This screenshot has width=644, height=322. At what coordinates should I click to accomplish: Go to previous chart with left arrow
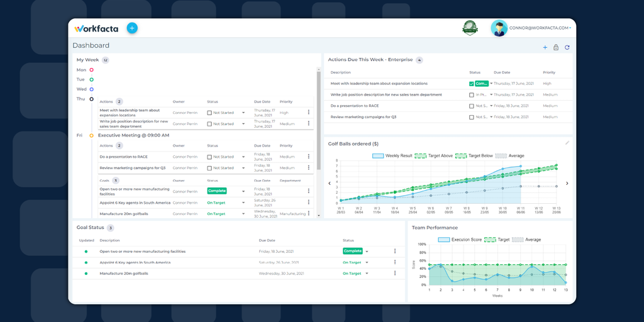coord(330,184)
